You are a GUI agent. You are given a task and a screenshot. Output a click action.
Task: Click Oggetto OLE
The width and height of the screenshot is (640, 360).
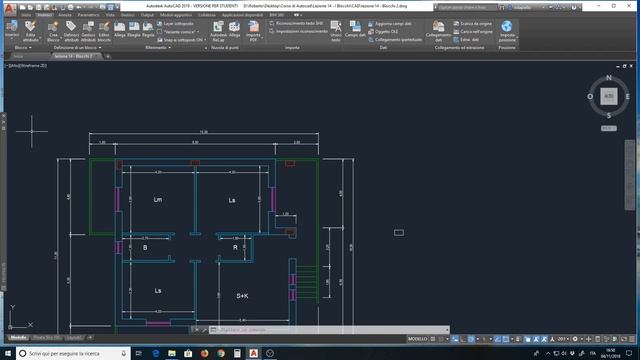click(x=383, y=31)
